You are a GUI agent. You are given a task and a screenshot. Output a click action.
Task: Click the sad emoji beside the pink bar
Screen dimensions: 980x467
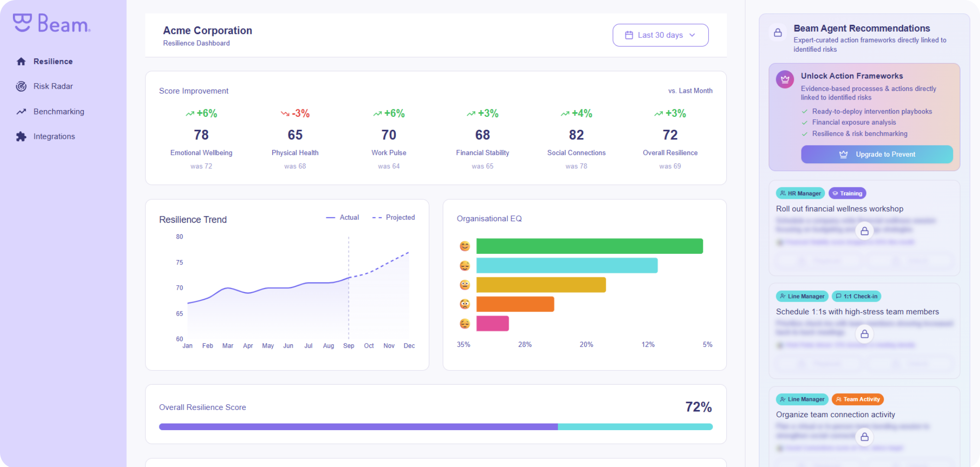point(465,324)
